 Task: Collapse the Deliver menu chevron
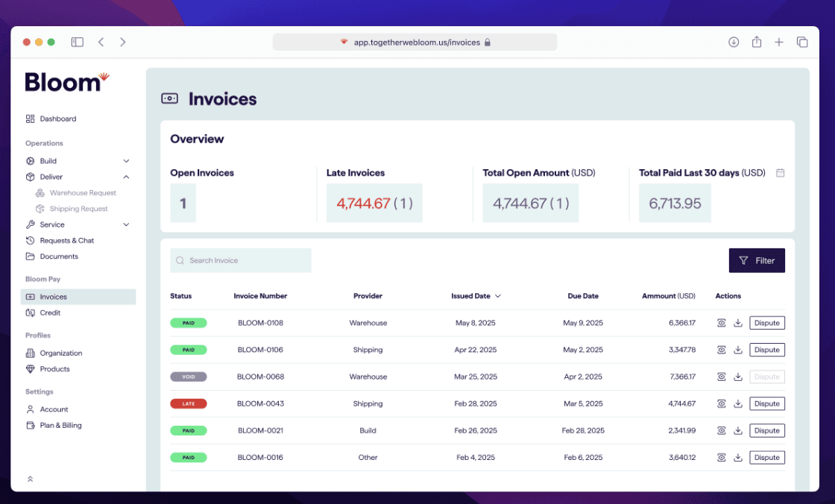click(x=126, y=177)
